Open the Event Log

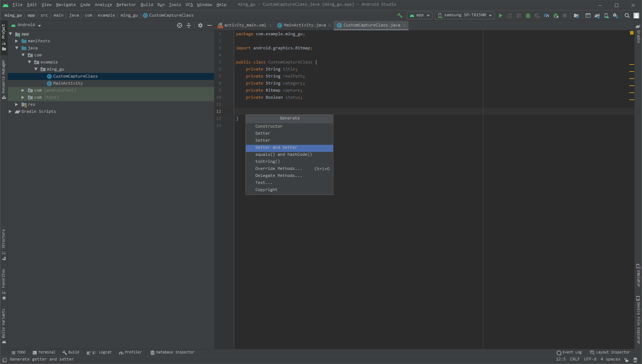click(x=569, y=352)
